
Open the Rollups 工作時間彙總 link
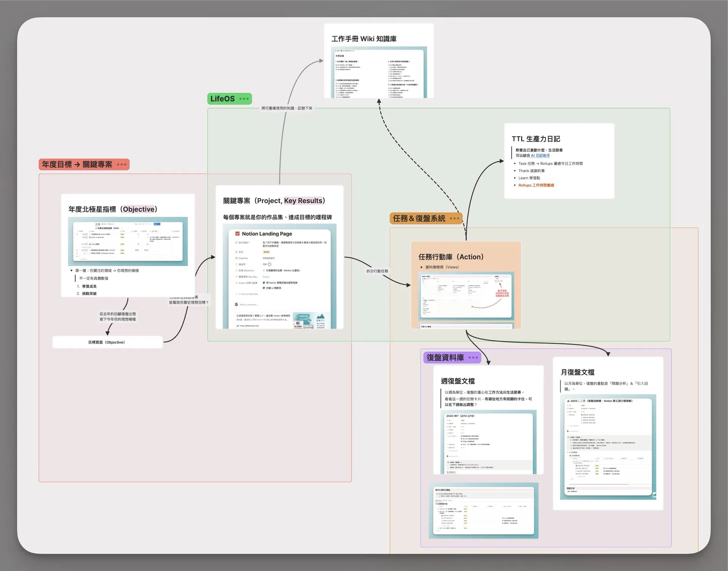(536, 185)
